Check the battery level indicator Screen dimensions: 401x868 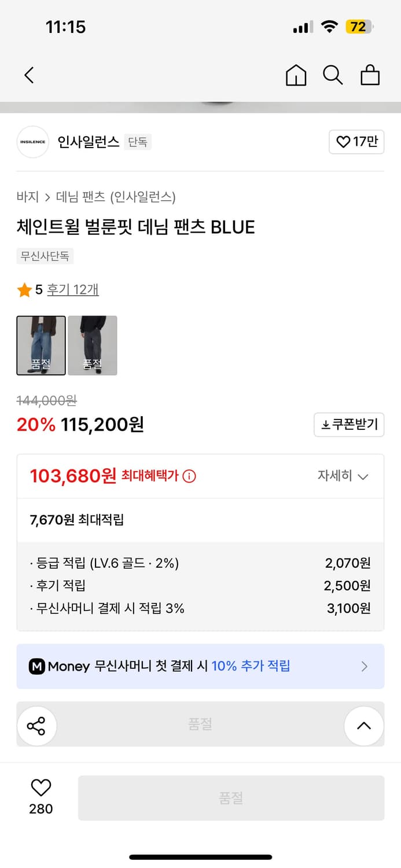tap(358, 27)
